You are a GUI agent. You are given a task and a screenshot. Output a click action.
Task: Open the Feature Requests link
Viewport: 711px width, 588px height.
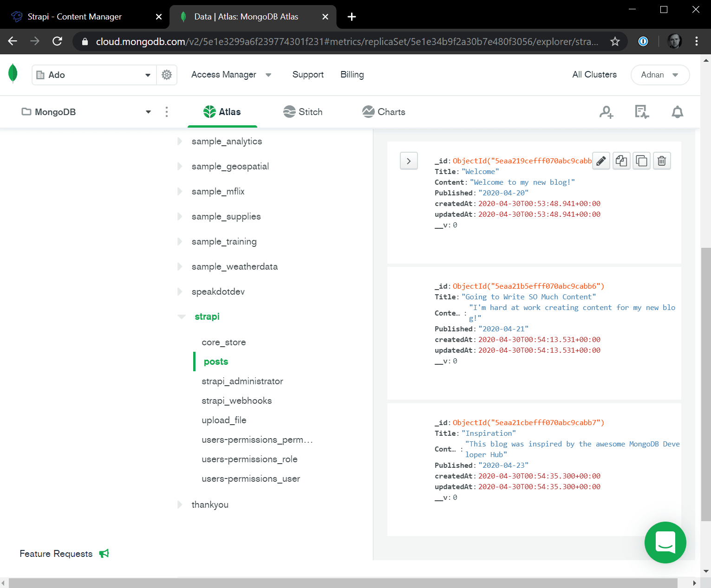tap(56, 554)
